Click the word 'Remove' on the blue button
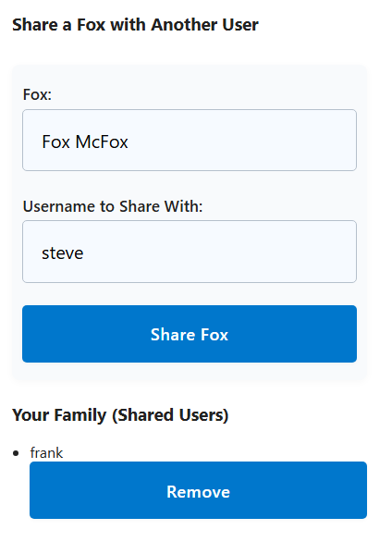 (x=198, y=491)
